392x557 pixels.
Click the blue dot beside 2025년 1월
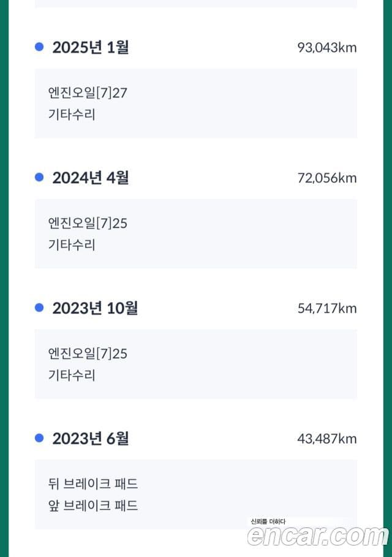click(x=39, y=47)
